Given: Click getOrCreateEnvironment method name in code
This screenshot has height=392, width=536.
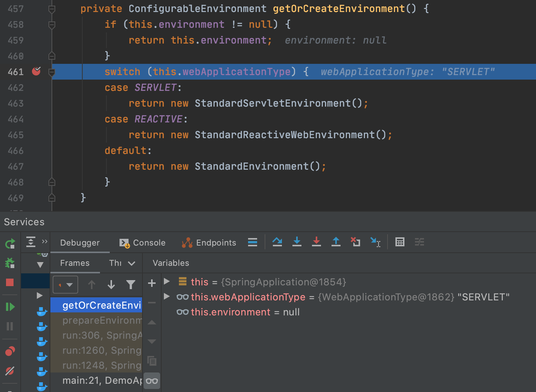Looking at the screenshot, I should 339,9.
